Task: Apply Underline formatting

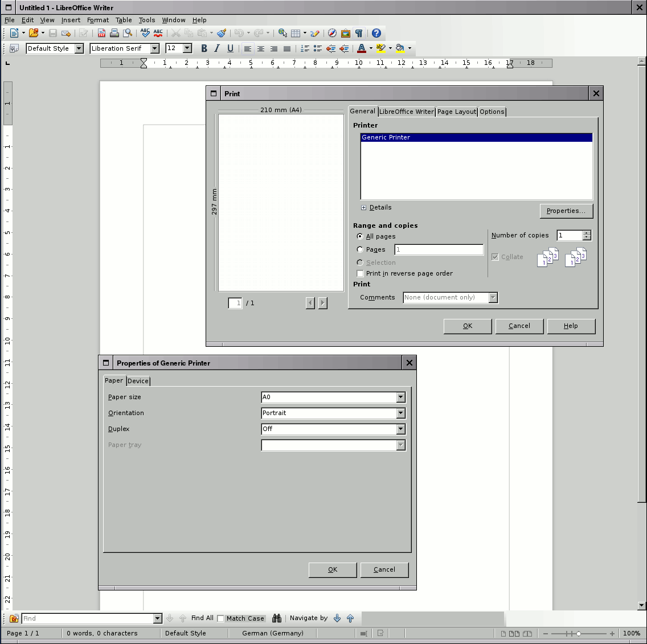Action: click(230, 48)
